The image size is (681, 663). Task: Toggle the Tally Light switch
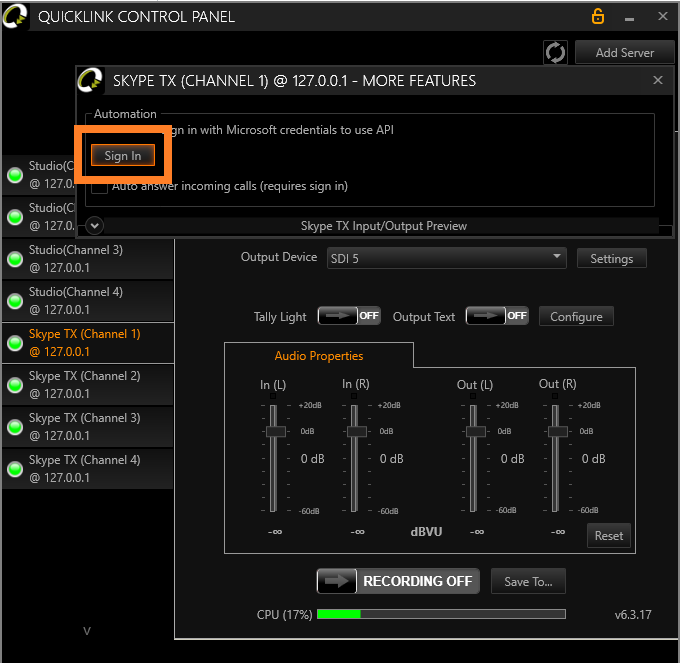coord(349,316)
